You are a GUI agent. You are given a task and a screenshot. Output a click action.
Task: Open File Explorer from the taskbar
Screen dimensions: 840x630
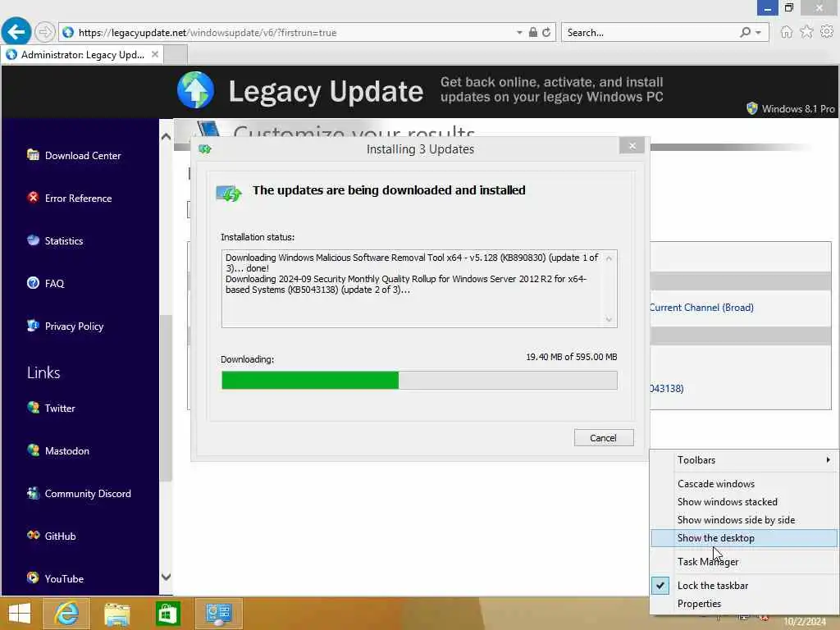(x=116, y=614)
